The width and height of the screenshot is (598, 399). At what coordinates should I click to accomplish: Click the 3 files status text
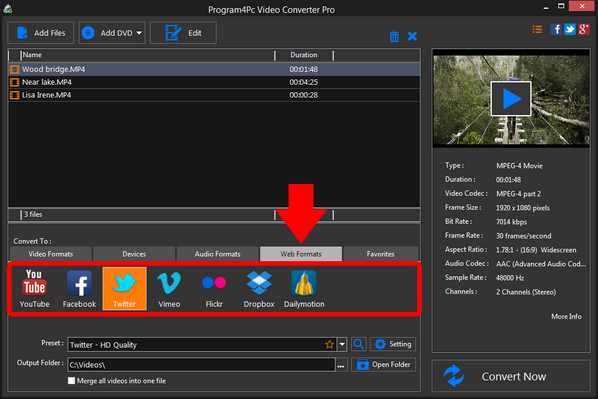(33, 214)
